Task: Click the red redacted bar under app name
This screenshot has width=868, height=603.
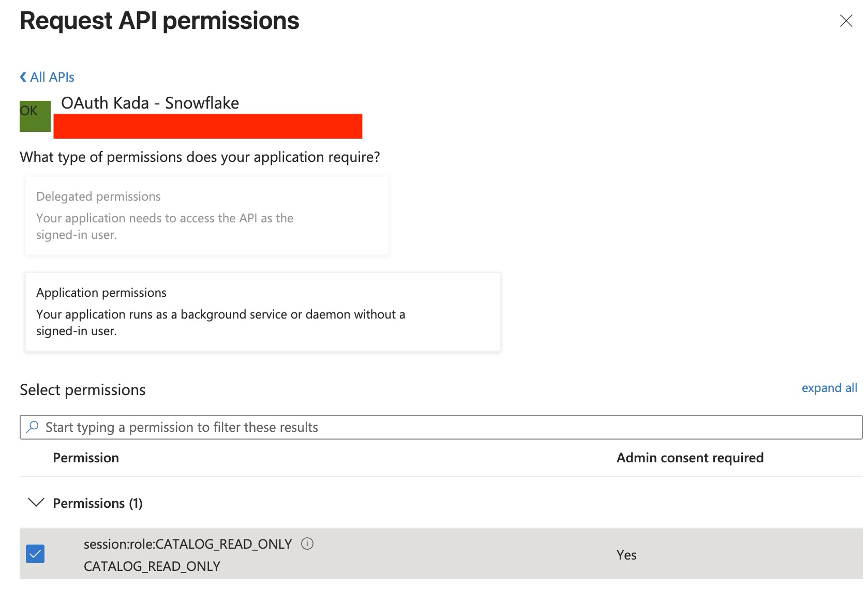Action: pos(207,127)
